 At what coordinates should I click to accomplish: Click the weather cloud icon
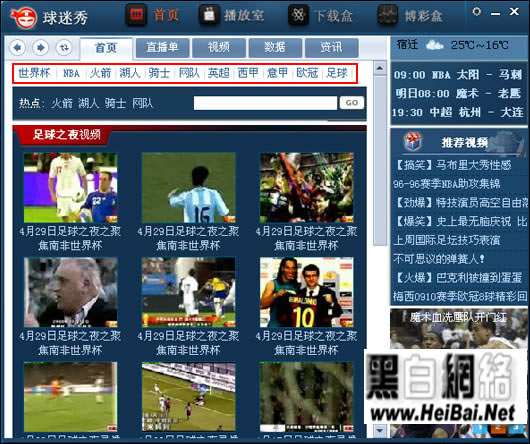pyautogui.click(x=434, y=45)
